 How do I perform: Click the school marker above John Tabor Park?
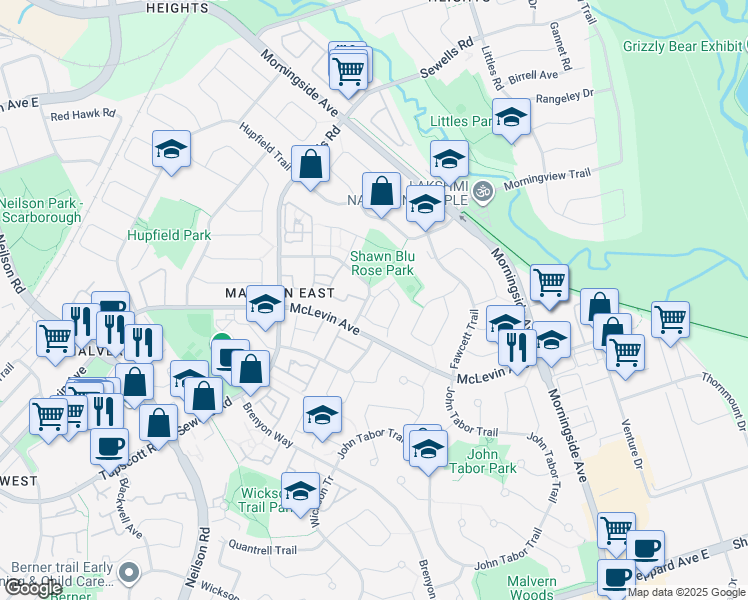pos(427,449)
